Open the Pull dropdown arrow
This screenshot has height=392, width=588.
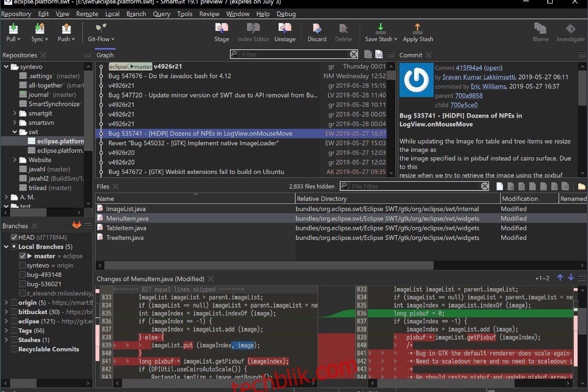coord(19,39)
